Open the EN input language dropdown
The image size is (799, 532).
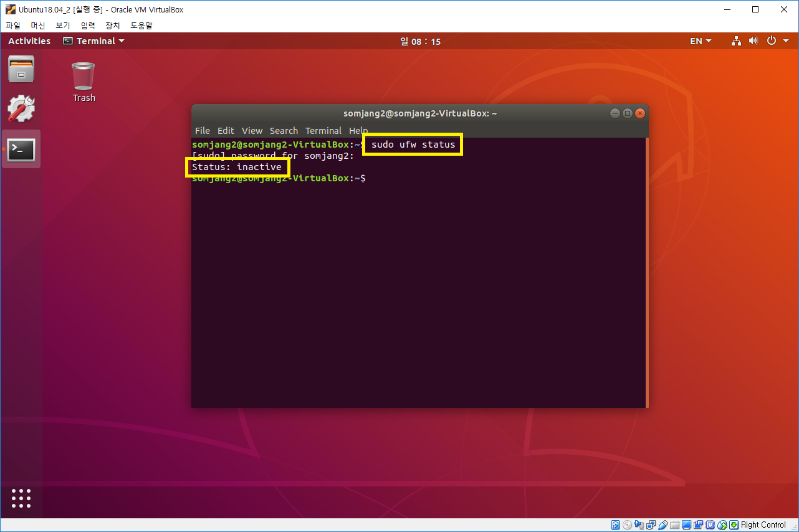click(701, 41)
